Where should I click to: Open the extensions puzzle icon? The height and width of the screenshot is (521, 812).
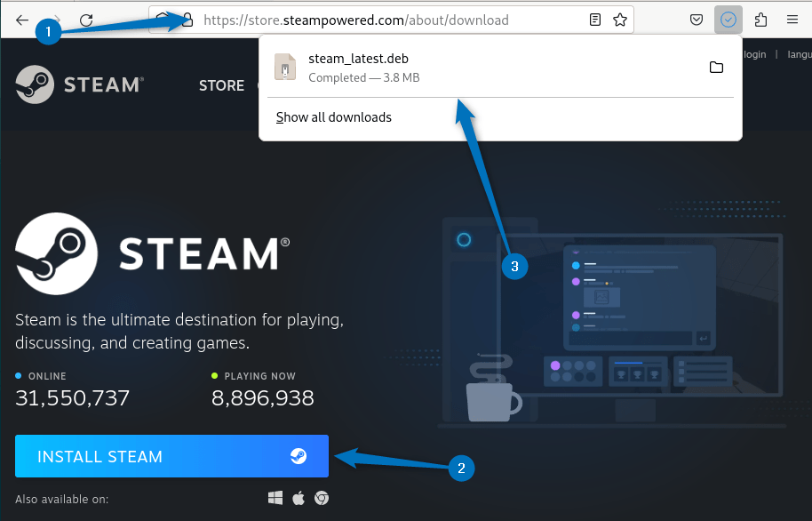[x=760, y=20]
